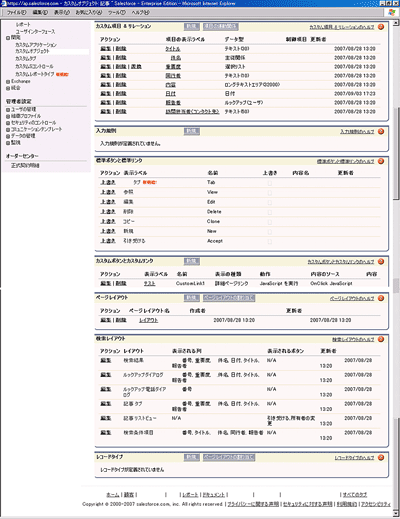Click the Windows flag logo in the menu bar
The height and width of the screenshot is (519, 400).
pyautogui.click(x=391, y=12)
